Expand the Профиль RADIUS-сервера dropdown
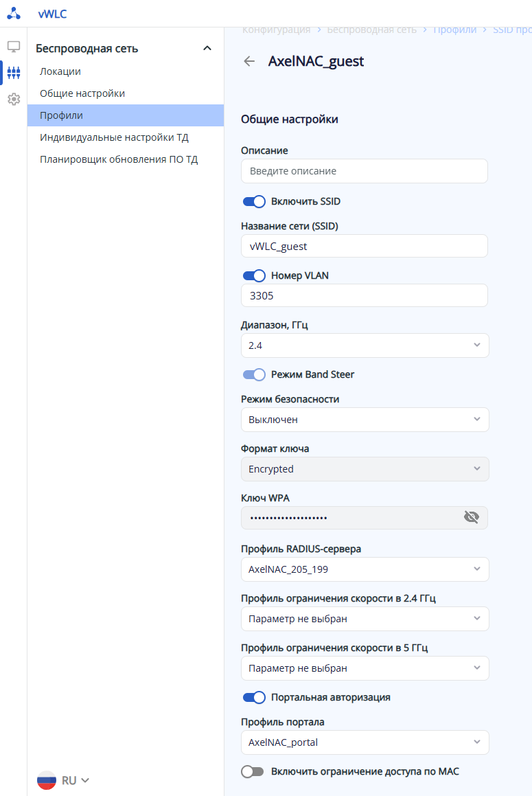The image size is (532, 796). point(365,569)
